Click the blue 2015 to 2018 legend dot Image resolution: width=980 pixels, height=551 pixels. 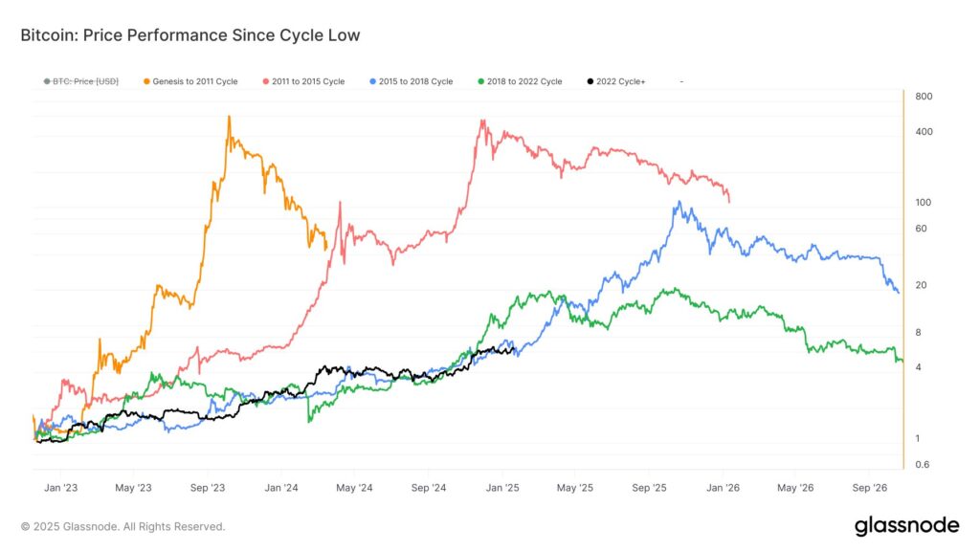coord(372,81)
